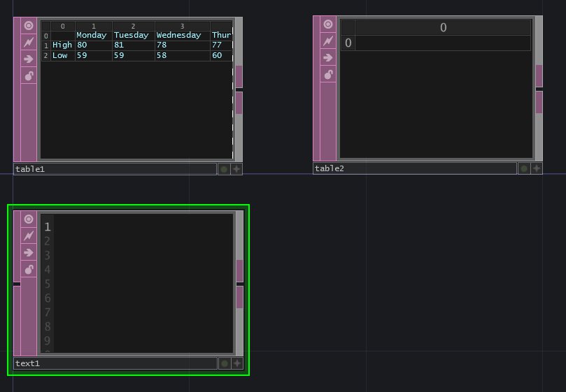
Task: Activate table1 viewer with the plus button
Action: coord(236,169)
